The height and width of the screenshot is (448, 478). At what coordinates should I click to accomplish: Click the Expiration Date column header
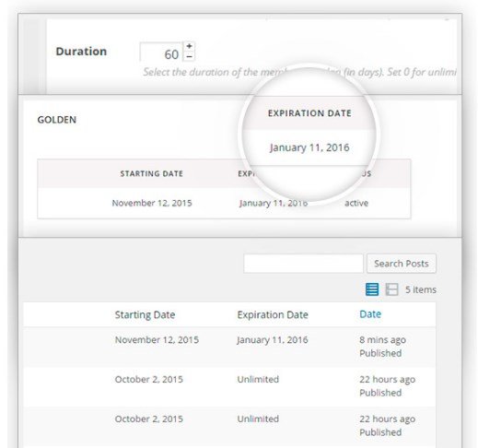click(273, 314)
